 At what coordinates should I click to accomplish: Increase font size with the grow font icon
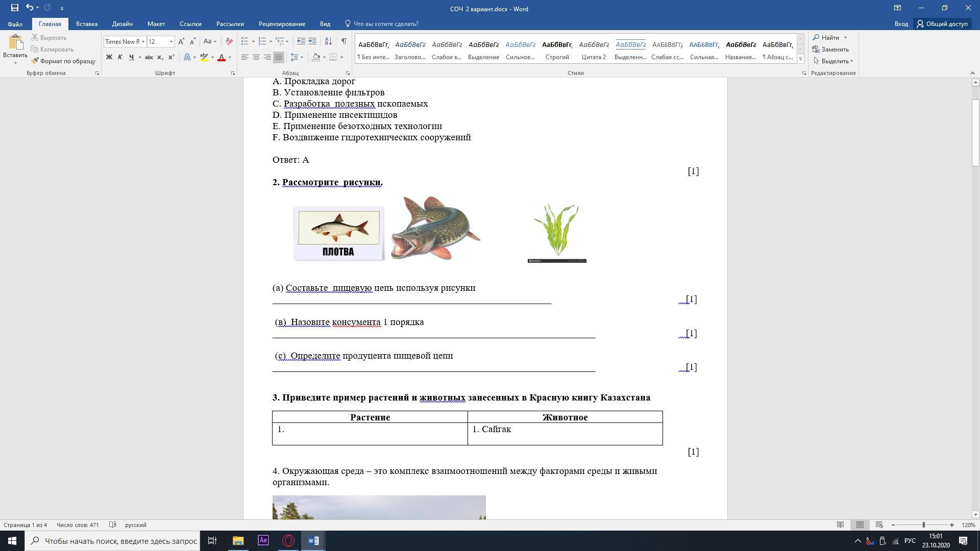(181, 42)
